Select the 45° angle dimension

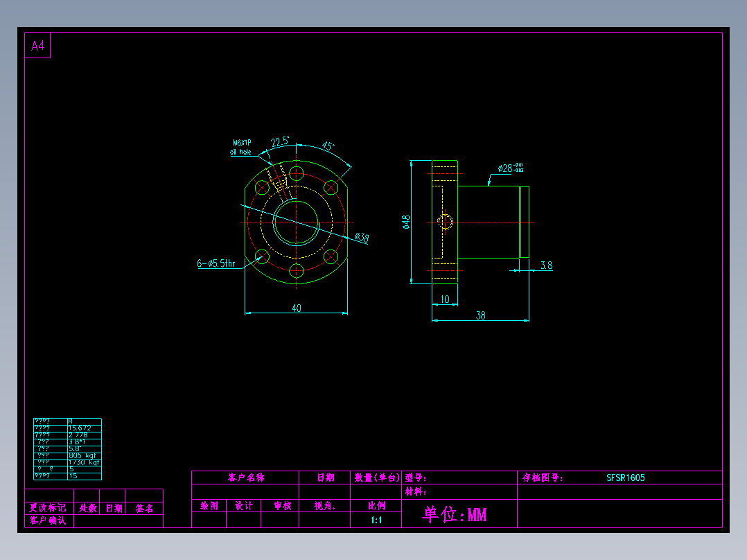pos(328,146)
